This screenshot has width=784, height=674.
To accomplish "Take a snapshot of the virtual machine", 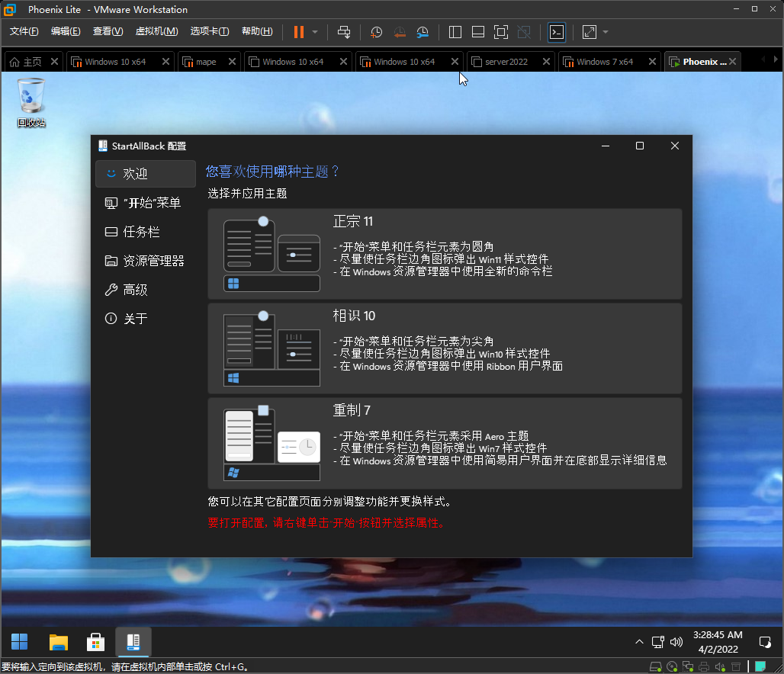I will click(x=376, y=32).
